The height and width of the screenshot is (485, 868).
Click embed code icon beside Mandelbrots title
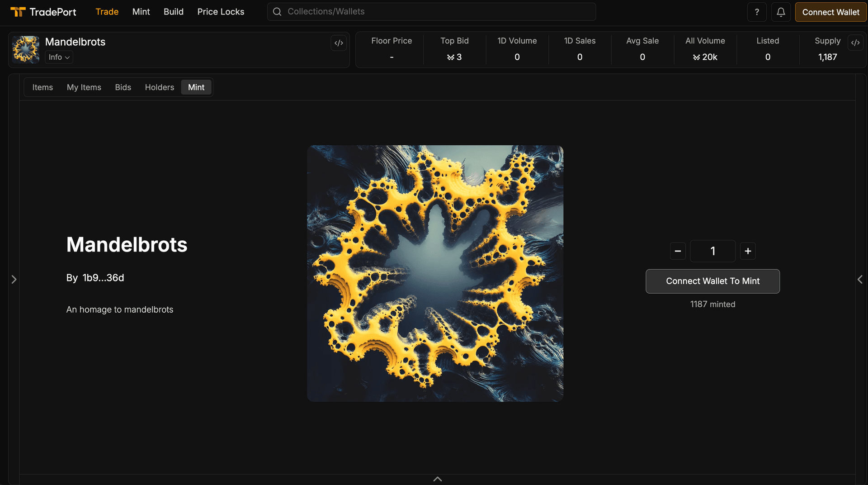tap(339, 43)
